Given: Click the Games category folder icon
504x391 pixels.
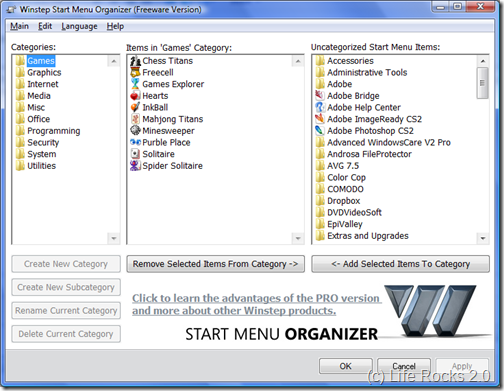Looking at the screenshot, I should 20,61.
